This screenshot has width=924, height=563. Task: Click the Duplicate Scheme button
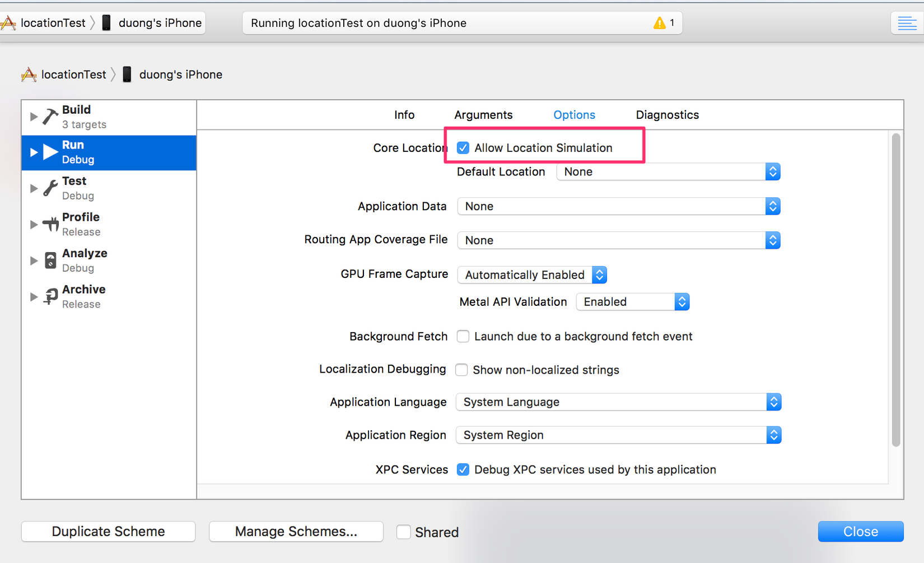pyautogui.click(x=108, y=531)
